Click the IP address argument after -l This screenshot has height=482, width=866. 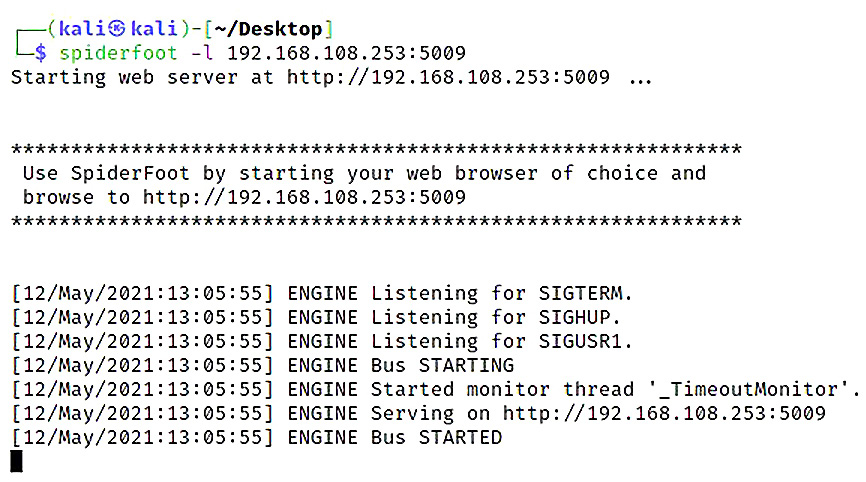coord(346,52)
